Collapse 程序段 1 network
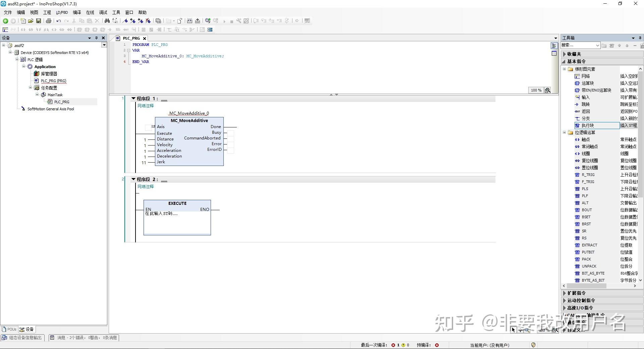Viewport: 644px width, 349px height. click(133, 99)
